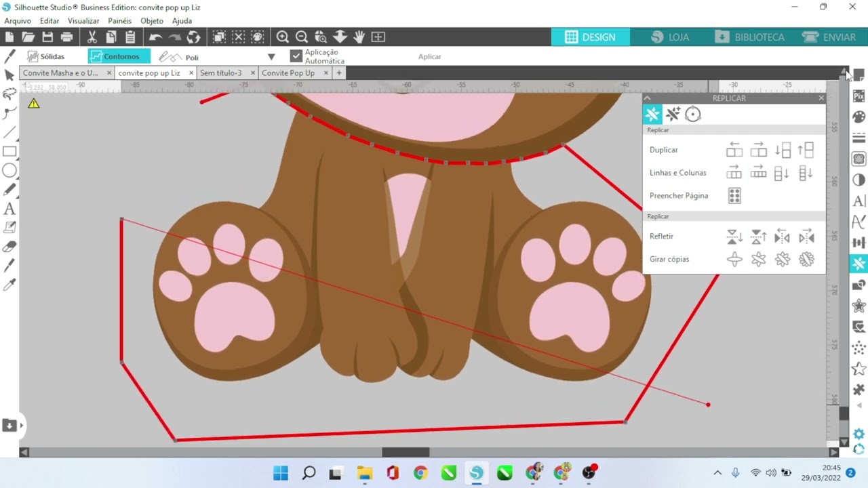Select Poli drawing mode
Screen dimensions: 868x488
coord(179,57)
